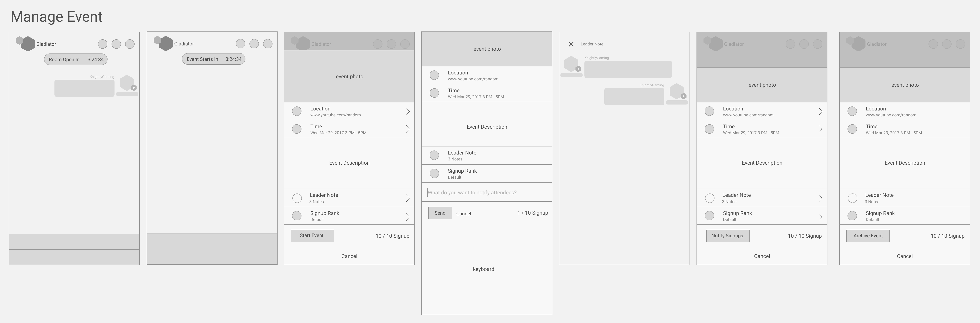Viewport: 980px width, 323px height.
Task: Toggle the Leader Note circle in the Archive Event screen
Action: click(853, 198)
